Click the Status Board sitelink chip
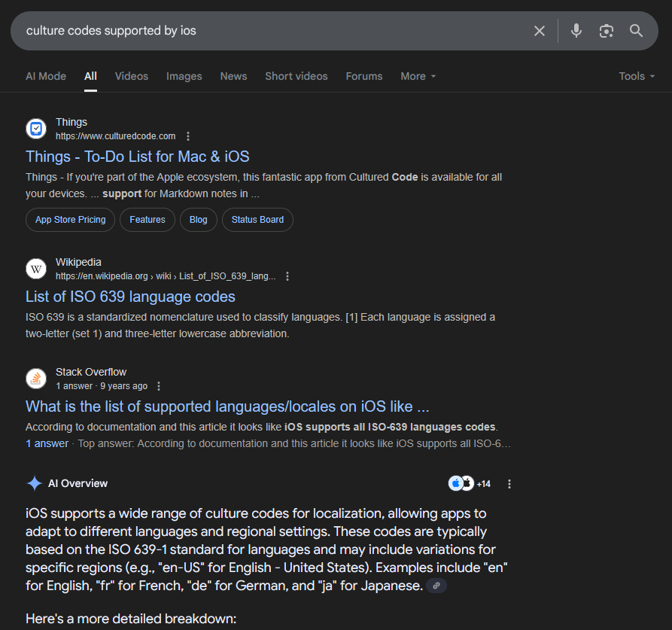 [257, 220]
